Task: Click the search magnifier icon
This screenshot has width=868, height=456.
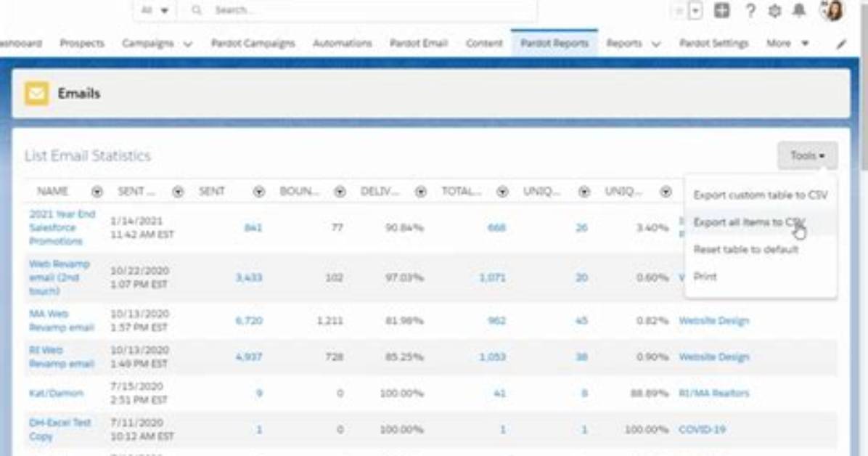Action: click(196, 10)
